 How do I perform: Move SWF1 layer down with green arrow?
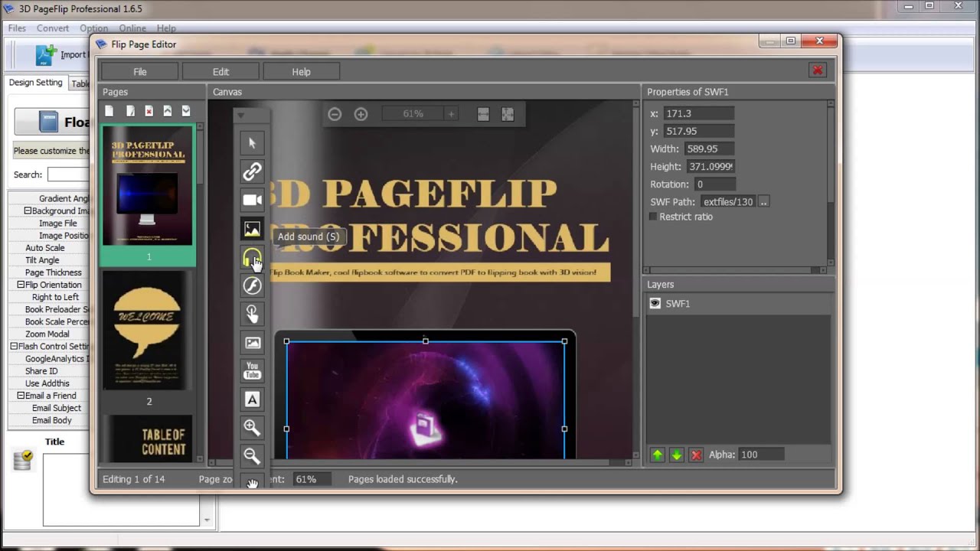point(677,455)
